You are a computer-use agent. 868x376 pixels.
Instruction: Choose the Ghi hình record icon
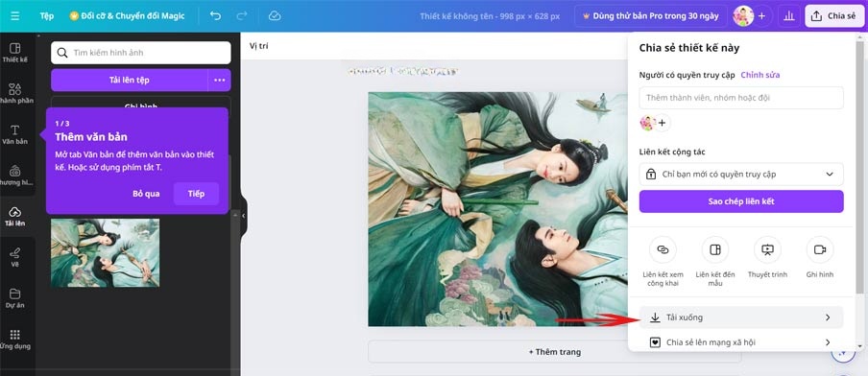(820, 249)
